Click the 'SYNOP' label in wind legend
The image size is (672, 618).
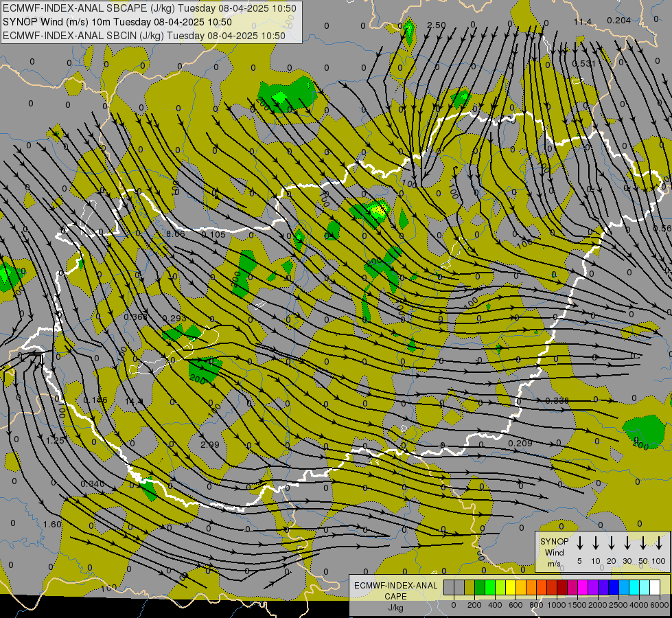point(554,541)
